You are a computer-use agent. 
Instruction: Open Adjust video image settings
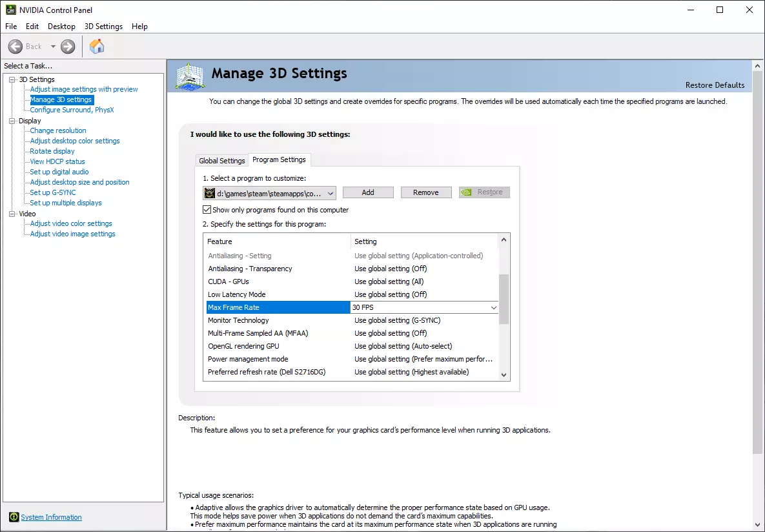click(x=73, y=234)
